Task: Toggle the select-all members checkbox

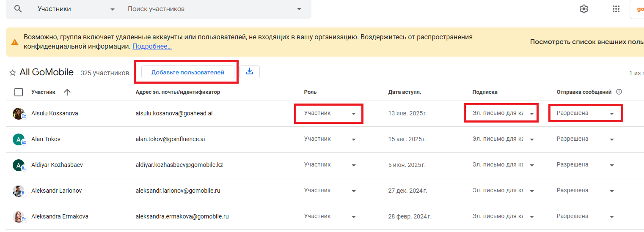Action: tap(19, 92)
